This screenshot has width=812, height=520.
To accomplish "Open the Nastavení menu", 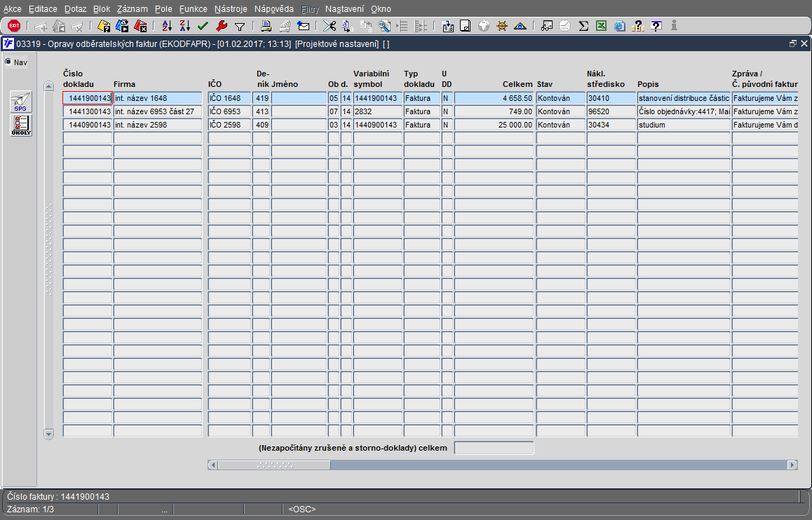I will click(344, 9).
